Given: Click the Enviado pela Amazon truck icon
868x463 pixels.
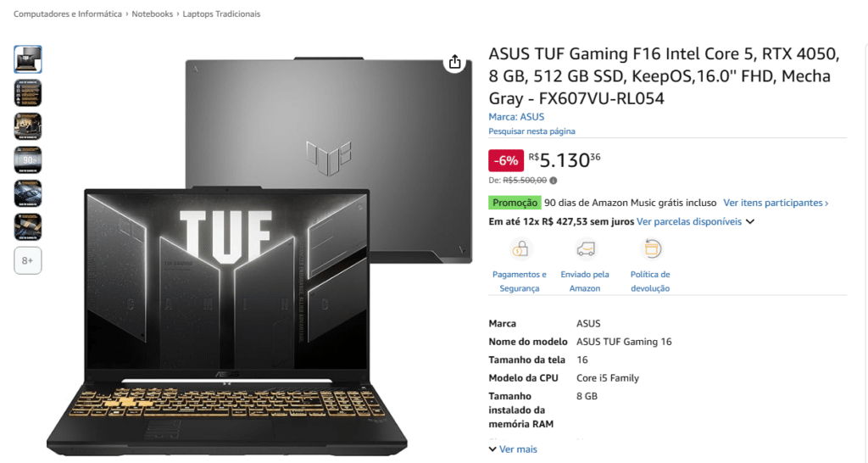Looking at the screenshot, I should click(585, 248).
